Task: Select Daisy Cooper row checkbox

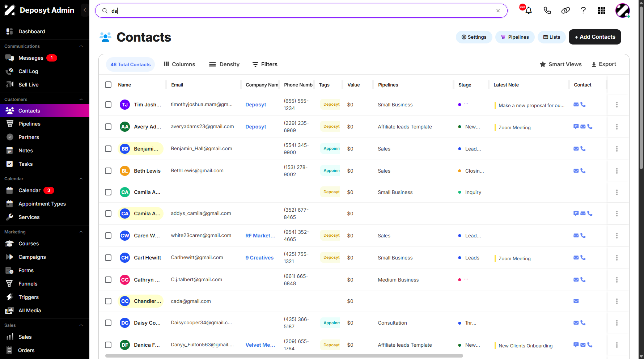Action: tap(108, 323)
